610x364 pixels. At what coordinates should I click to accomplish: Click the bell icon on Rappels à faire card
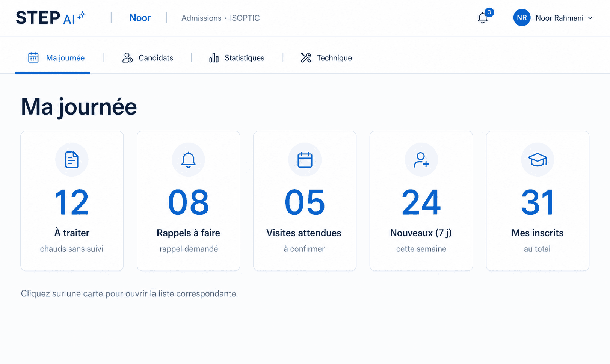point(188,160)
